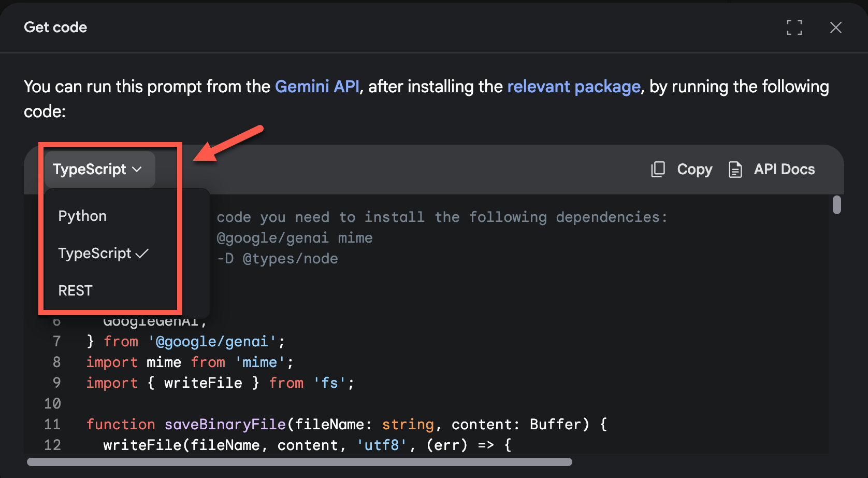Click the file icon beside API Docs label
The width and height of the screenshot is (868, 478).
736,170
